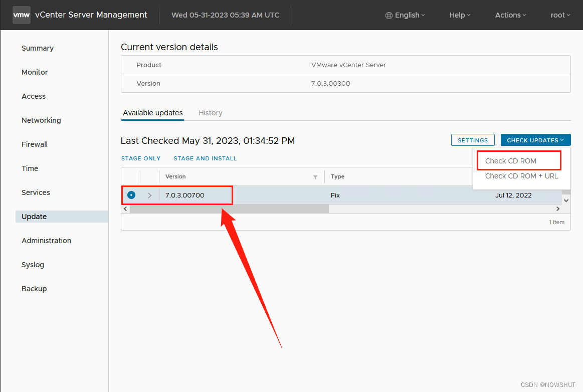Screen dimensions: 583x392
Task: Click the date and time in header
Action: point(225,15)
